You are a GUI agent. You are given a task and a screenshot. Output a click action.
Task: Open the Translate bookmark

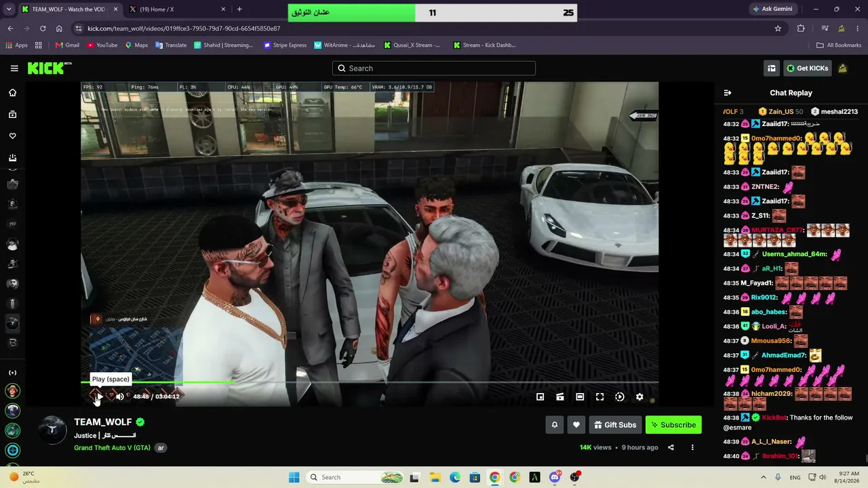[x=171, y=45]
